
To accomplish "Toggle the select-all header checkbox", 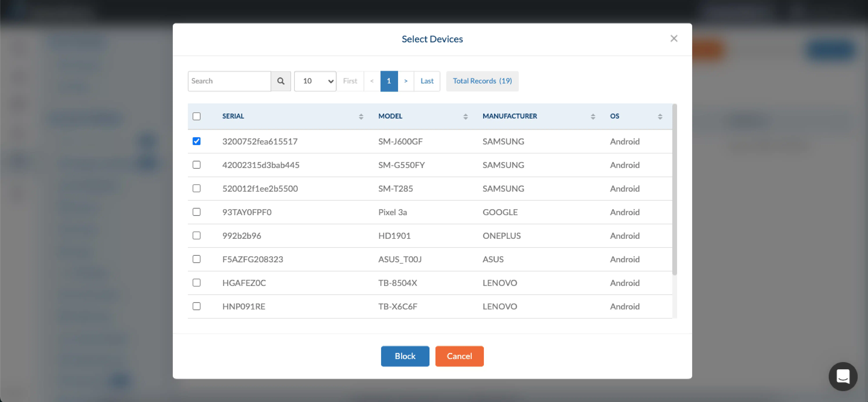I will pyautogui.click(x=196, y=116).
